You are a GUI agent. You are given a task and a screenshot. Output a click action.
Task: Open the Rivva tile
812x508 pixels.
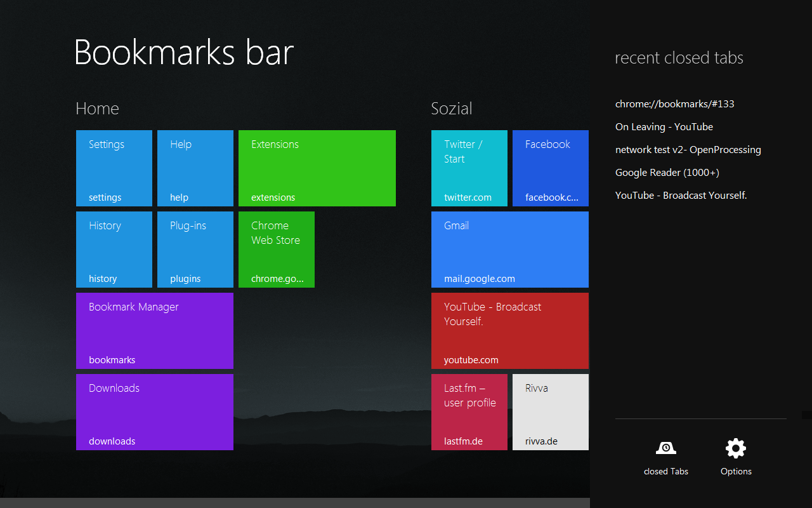(x=551, y=412)
